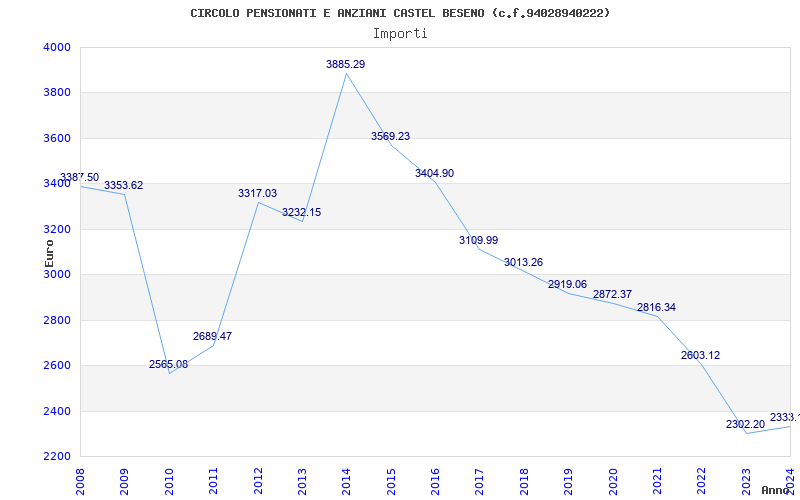Click the 3000 Euro axis tick

[x=57, y=274]
